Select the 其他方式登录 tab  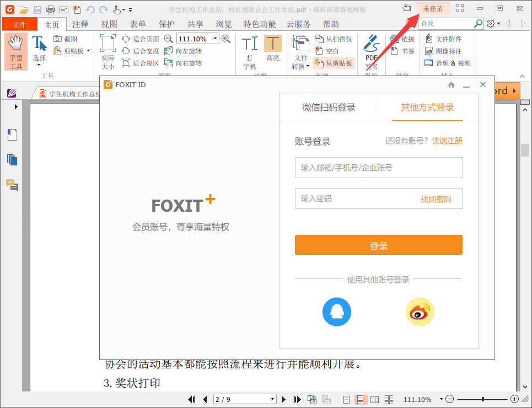click(x=427, y=108)
